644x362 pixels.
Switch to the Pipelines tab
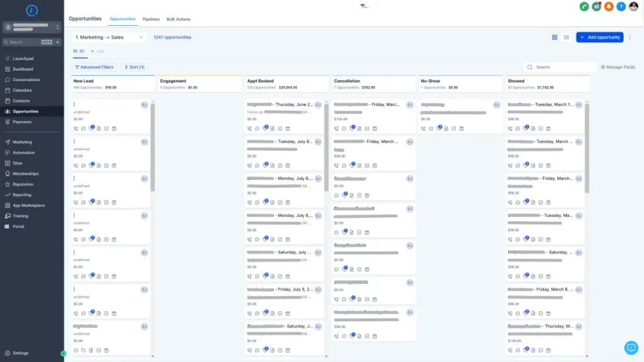(x=151, y=19)
